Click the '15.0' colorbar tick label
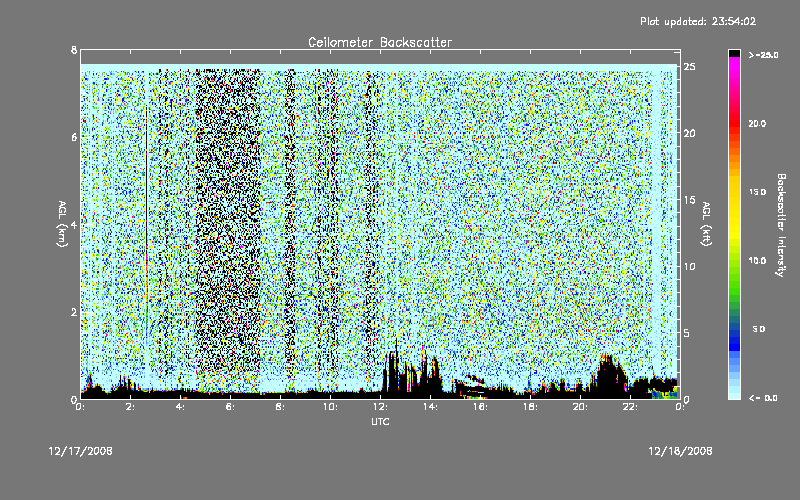Viewport: 800px width, 500px height. tap(757, 192)
